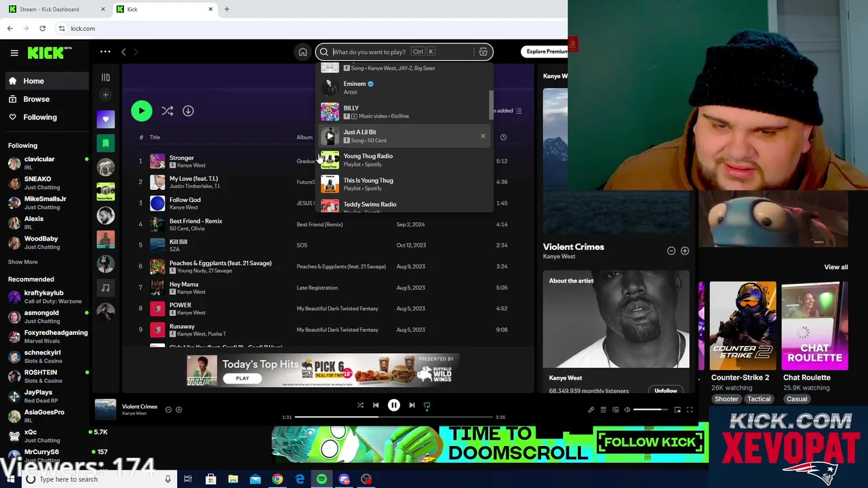
Task: Open the play queue icon
Action: coord(603,409)
